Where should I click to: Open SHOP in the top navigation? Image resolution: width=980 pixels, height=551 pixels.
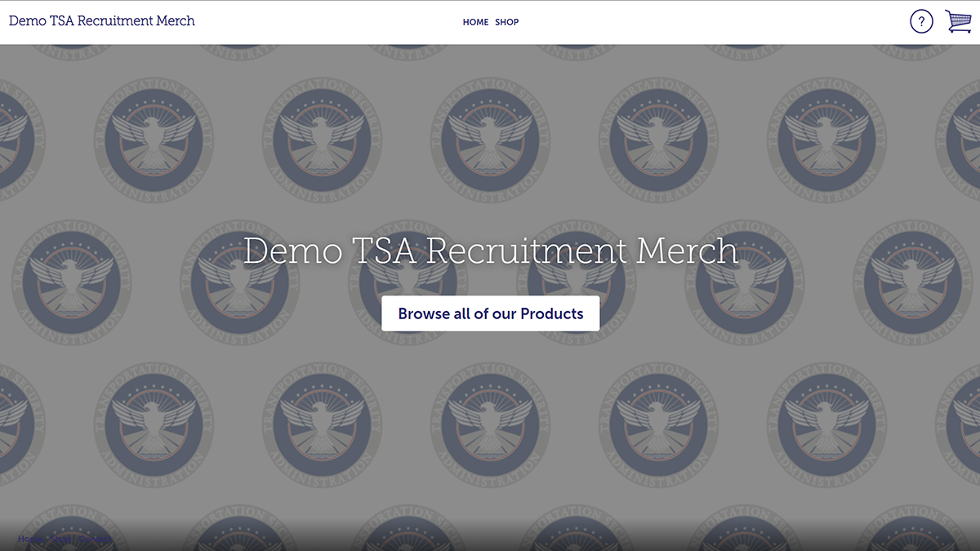[506, 22]
